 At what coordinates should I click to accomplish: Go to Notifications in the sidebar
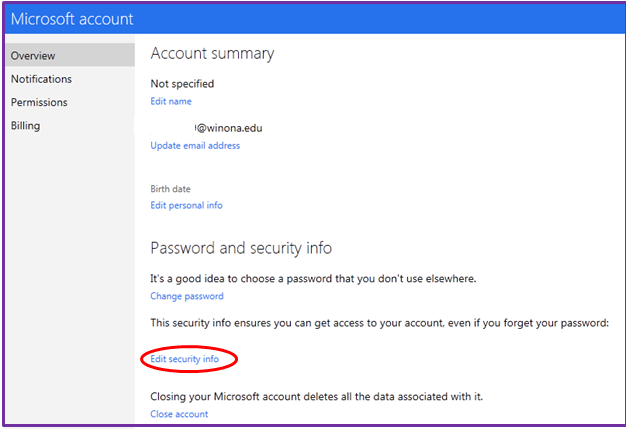(41, 79)
